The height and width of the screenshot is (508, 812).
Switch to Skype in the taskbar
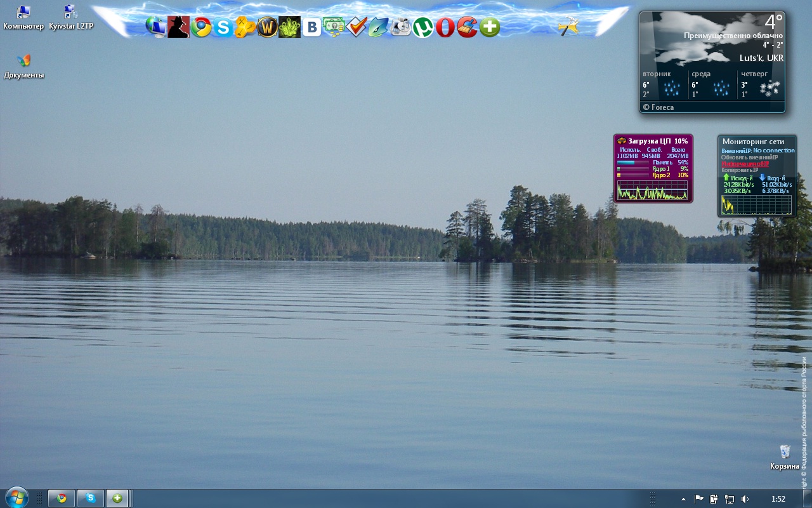tap(91, 498)
